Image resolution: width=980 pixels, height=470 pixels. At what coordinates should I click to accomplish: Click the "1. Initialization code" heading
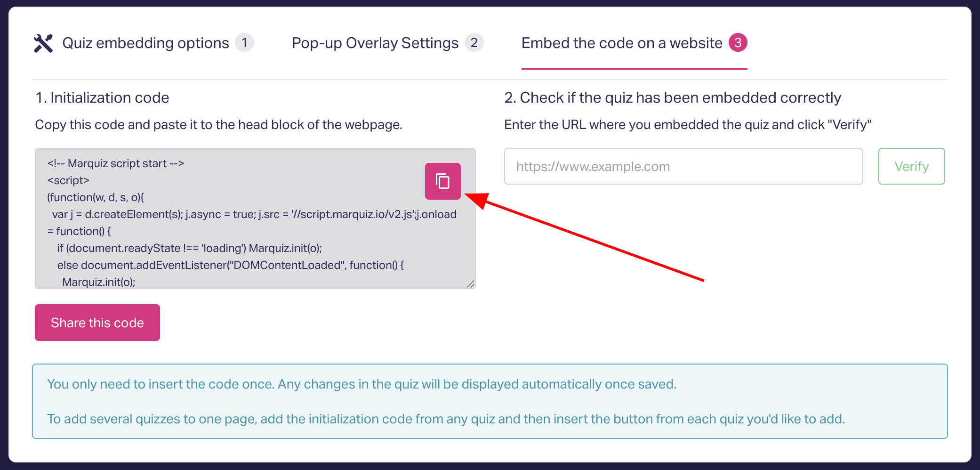pyautogui.click(x=102, y=97)
